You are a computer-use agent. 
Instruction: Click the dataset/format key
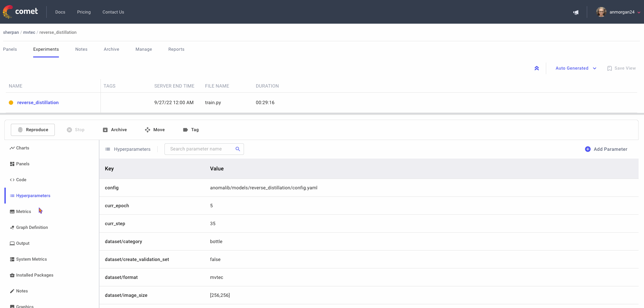[x=121, y=278]
